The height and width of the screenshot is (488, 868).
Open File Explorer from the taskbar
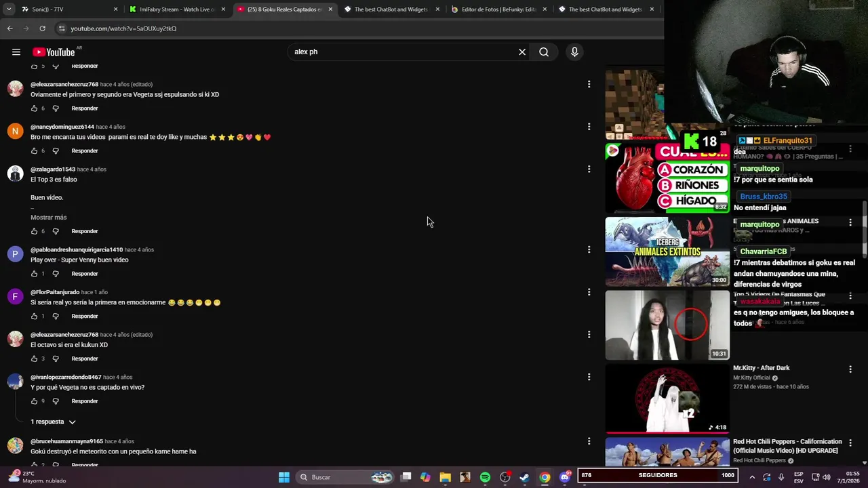point(445,477)
